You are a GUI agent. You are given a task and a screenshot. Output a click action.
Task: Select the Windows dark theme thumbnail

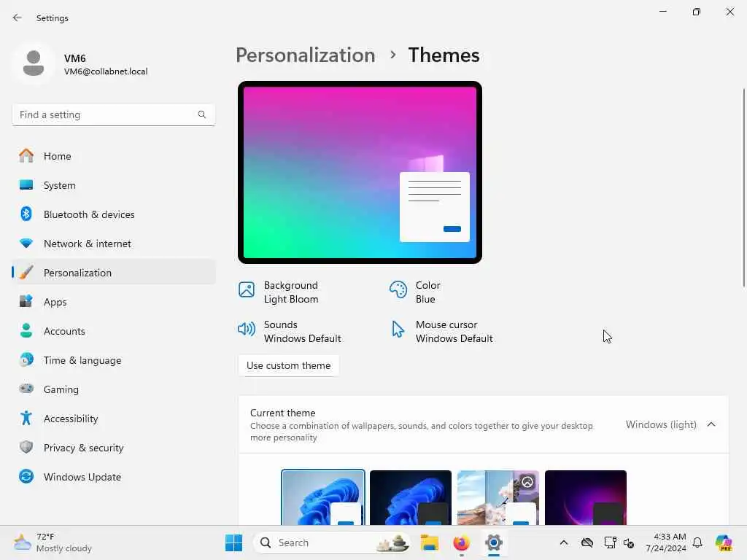411,497
